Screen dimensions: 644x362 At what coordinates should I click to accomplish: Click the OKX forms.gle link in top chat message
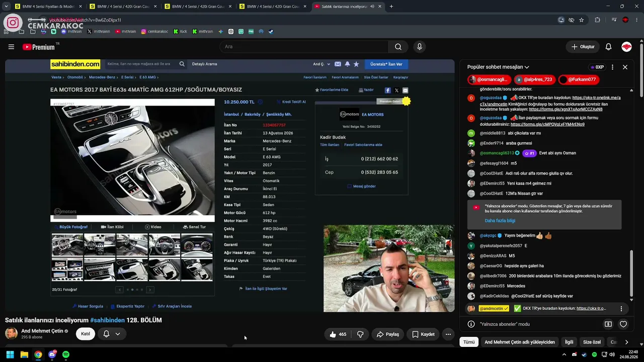[x=566, y=109]
